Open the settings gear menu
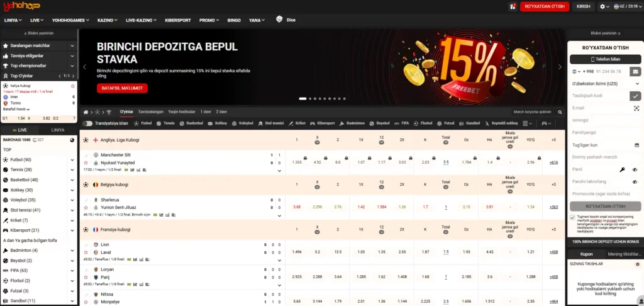This screenshot has height=306, width=644. click(x=605, y=6)
